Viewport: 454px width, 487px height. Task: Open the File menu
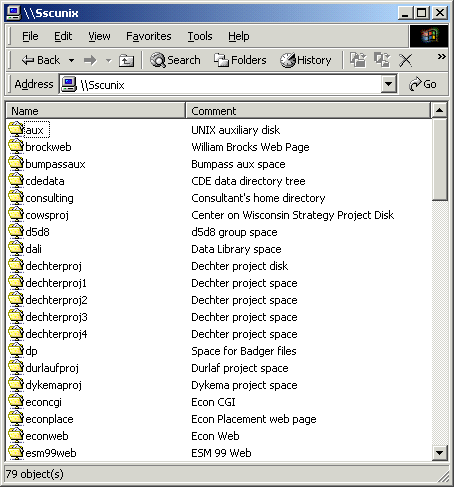(x=30, y=36)
